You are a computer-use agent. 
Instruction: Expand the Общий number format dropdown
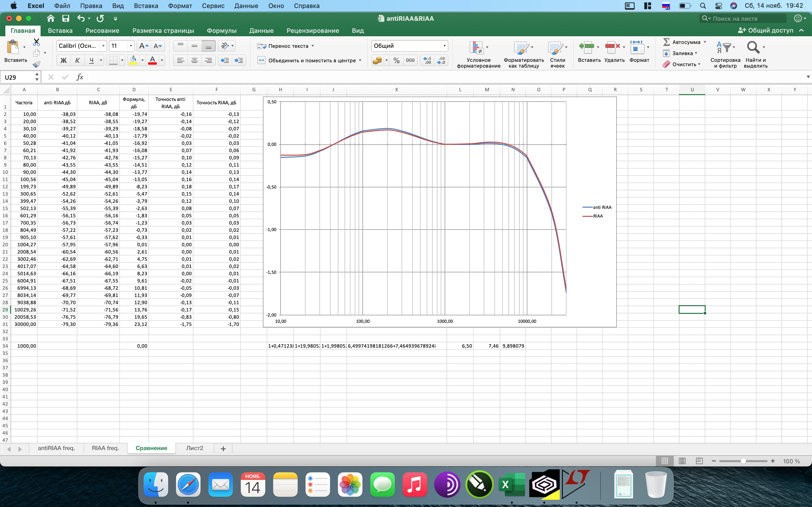445,46
